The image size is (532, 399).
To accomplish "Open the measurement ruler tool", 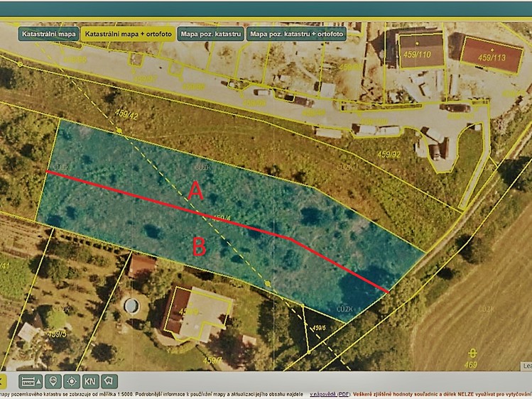I will (x=28, y=381).
